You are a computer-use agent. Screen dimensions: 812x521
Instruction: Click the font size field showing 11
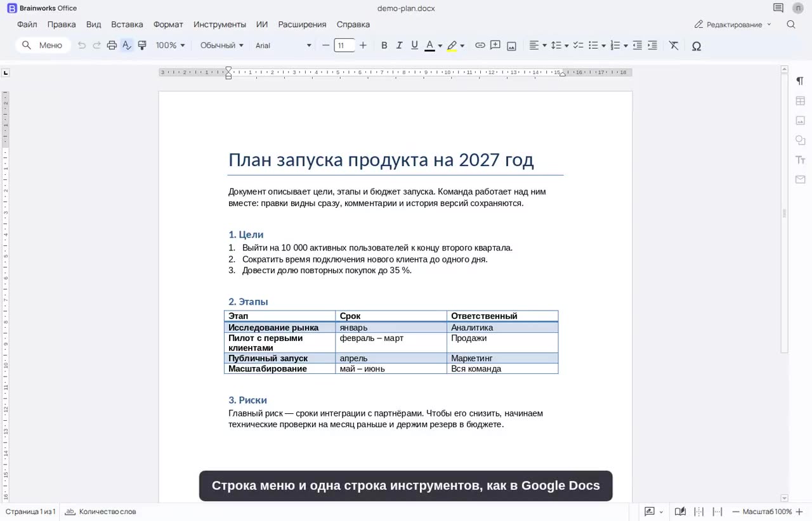[x=344, y=46]
